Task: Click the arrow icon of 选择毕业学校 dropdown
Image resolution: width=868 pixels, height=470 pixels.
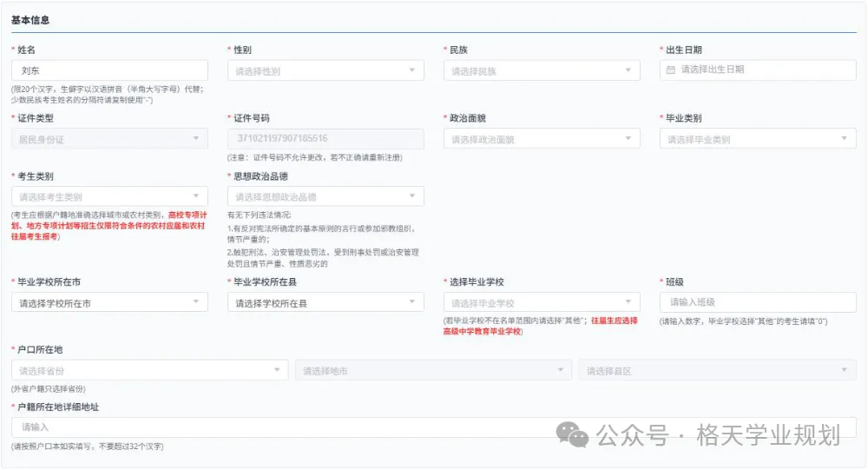Action: pyautogui.click(x=628, y=301)
